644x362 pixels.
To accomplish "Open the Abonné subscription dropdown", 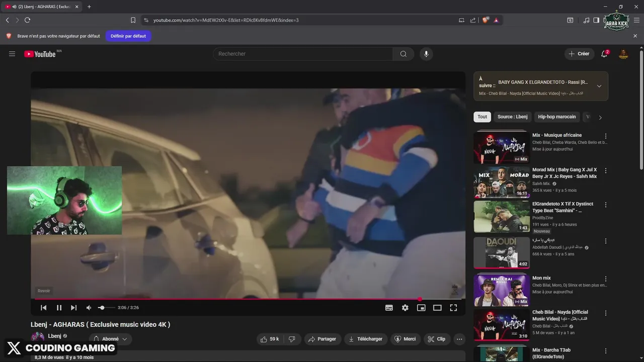I will [x=110, y=339].
